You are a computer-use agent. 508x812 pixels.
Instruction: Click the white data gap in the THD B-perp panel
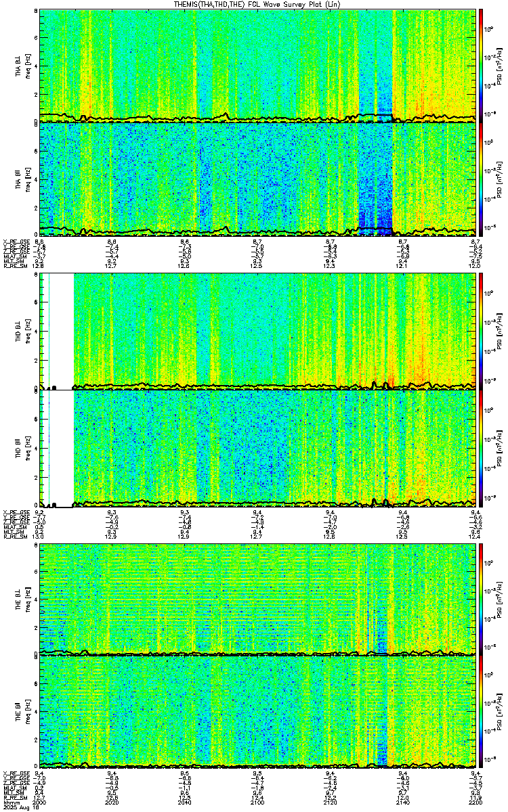point(62,330)
